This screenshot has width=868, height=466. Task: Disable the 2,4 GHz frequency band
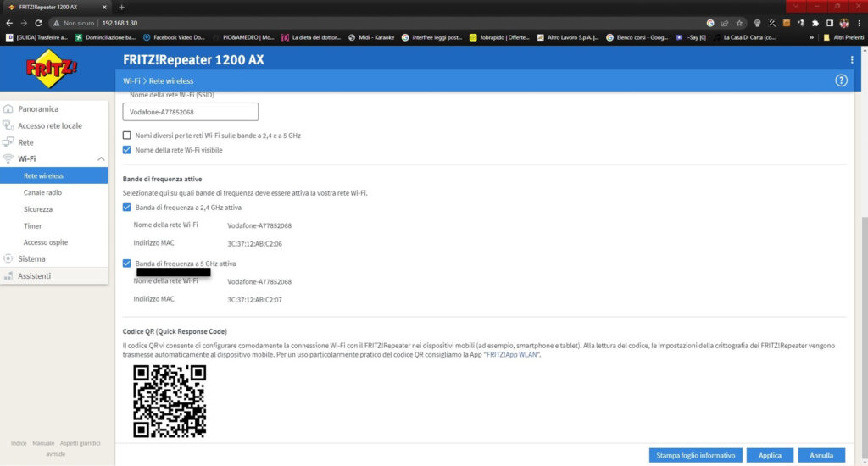pyautogui.click(x=127, y=208)
